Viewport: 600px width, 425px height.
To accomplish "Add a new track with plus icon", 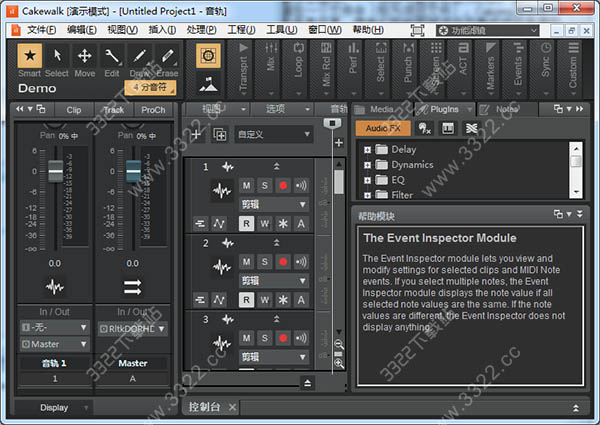I will click(x=196, y=134).
